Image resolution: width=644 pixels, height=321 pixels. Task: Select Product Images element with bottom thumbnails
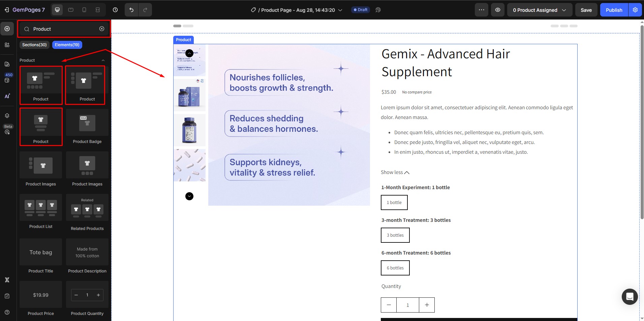tap(87, 169)
